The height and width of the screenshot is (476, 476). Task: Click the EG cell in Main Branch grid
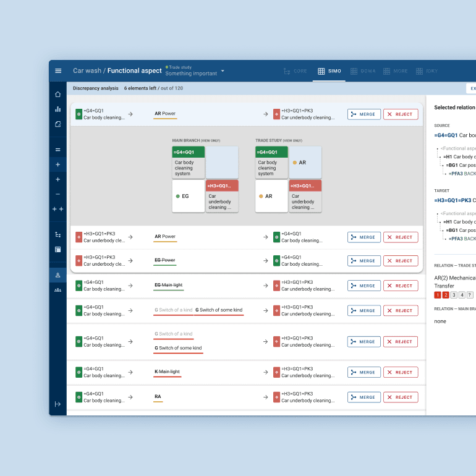[x=188, y=196]
